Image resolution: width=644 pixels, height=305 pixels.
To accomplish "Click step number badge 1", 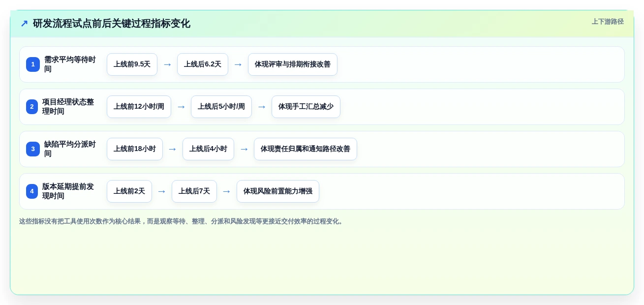I will pyautogui.click(x=33, y=64).
